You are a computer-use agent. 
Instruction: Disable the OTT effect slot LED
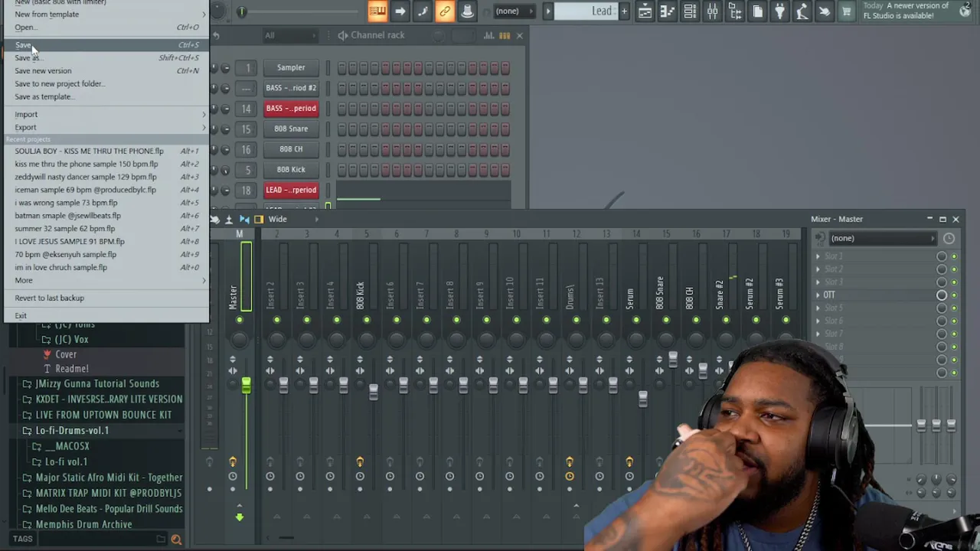tap(954, 295)
